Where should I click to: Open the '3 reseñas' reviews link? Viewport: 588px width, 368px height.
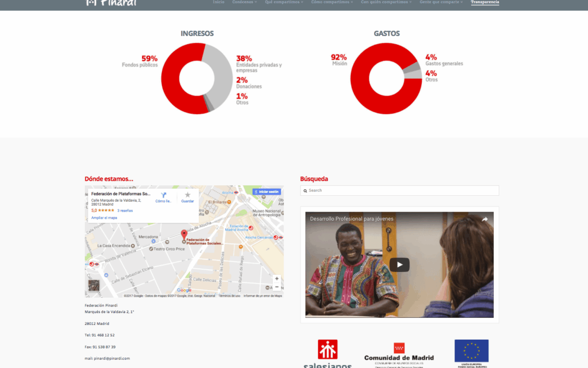125,210
